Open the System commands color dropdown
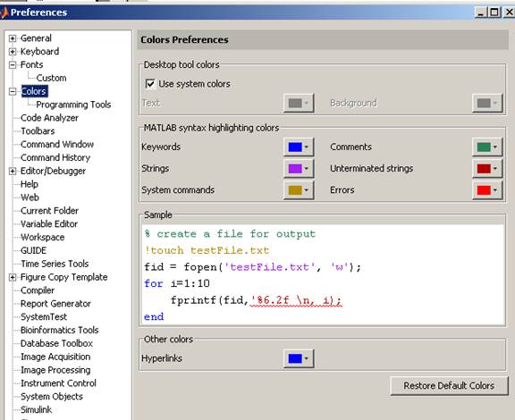The height and width of the screenshot is (420, 515). click(299, 190)
